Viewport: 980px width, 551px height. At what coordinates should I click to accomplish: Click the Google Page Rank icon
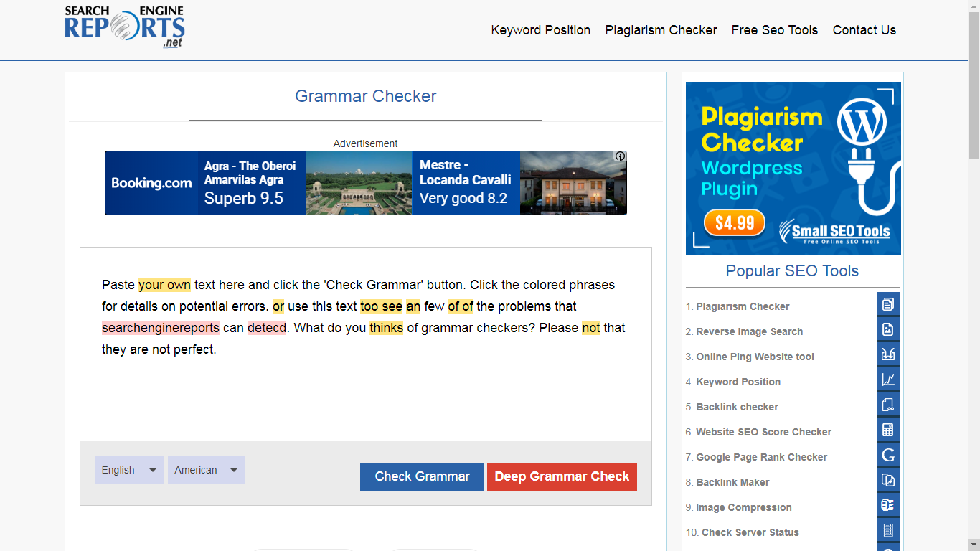888,455
